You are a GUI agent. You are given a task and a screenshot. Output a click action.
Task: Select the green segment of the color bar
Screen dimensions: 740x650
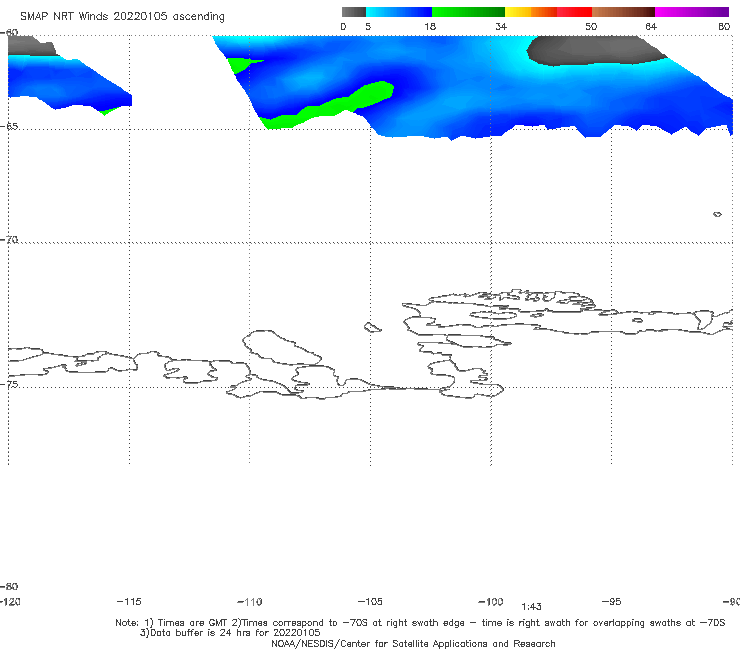(468, 12)
